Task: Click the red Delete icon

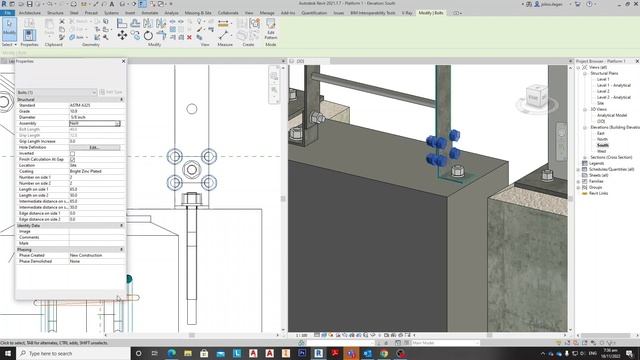Action: pyautogui.click(x=189, y=38)
